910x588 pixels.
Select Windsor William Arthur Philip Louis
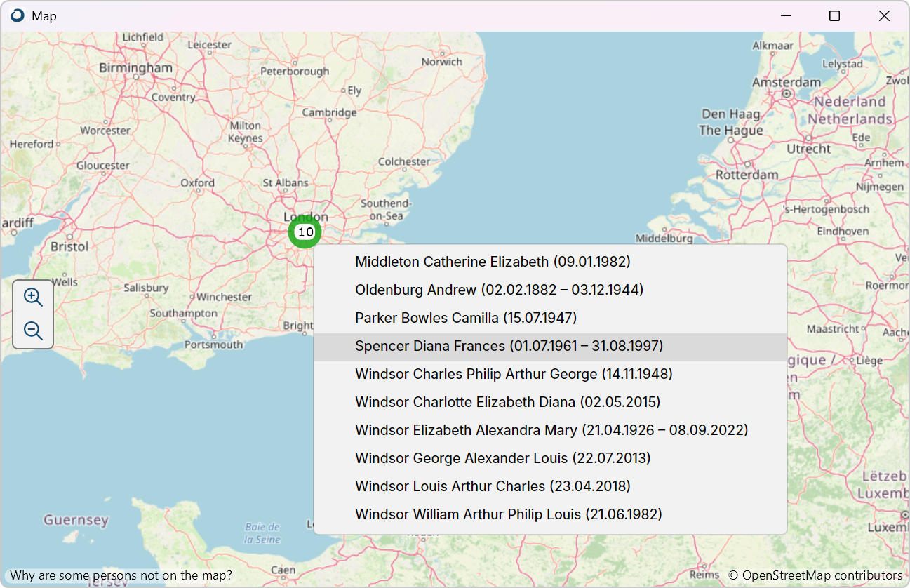click(x=508, y=514)
